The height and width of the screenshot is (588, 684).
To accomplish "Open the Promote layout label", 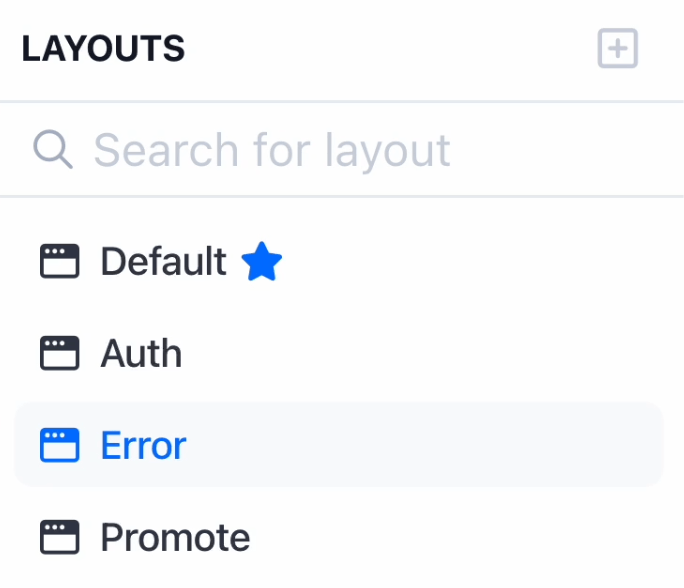I will [175, 537].
